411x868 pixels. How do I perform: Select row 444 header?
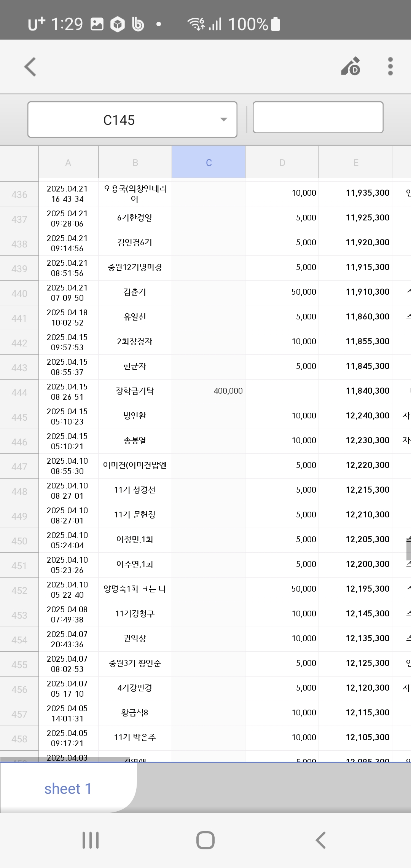pyautogui.click(x=19, y=393)
